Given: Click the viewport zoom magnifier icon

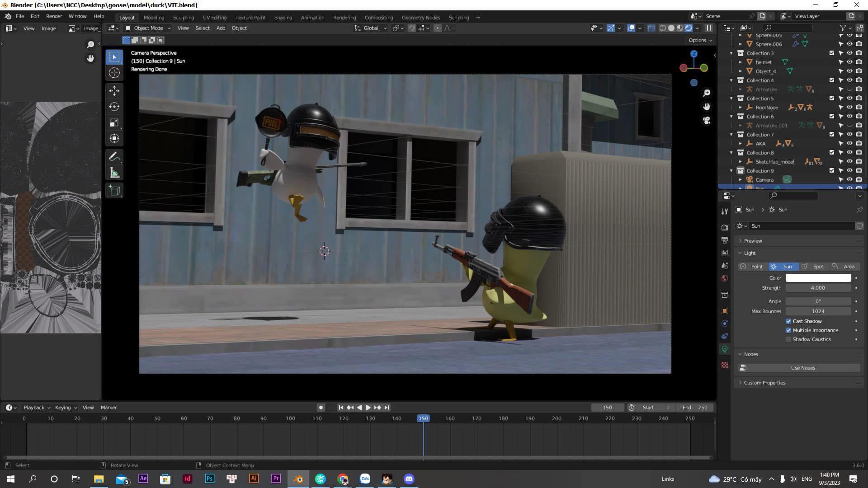Looking at the screenshot, I should pos(707,93).
